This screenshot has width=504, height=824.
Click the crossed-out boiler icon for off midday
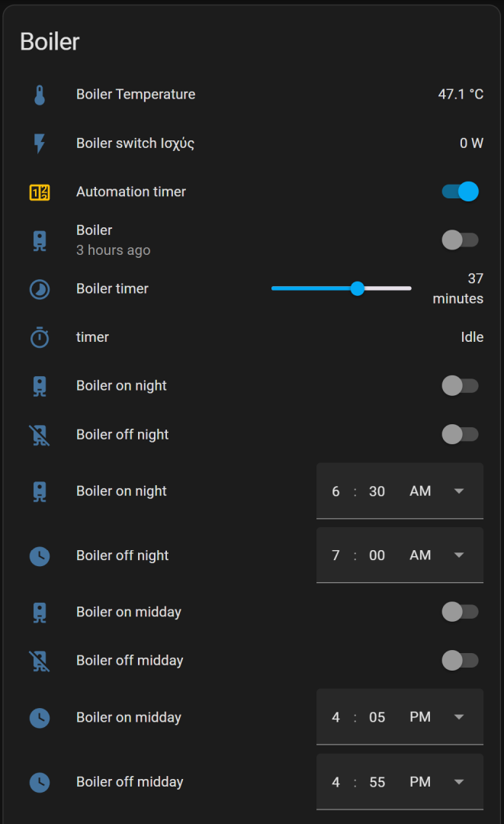[40, 661]
